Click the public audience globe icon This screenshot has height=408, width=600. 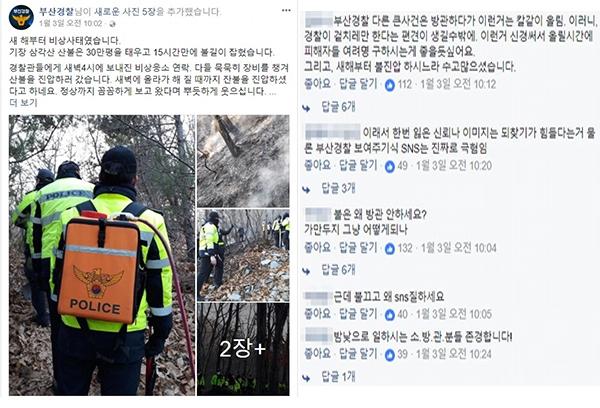(112, 24)
